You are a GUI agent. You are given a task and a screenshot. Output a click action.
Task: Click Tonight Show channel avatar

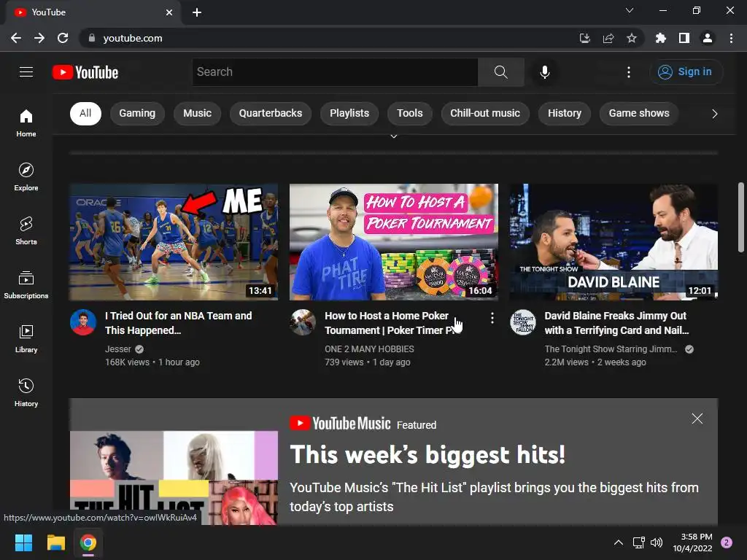click(522, 322)
